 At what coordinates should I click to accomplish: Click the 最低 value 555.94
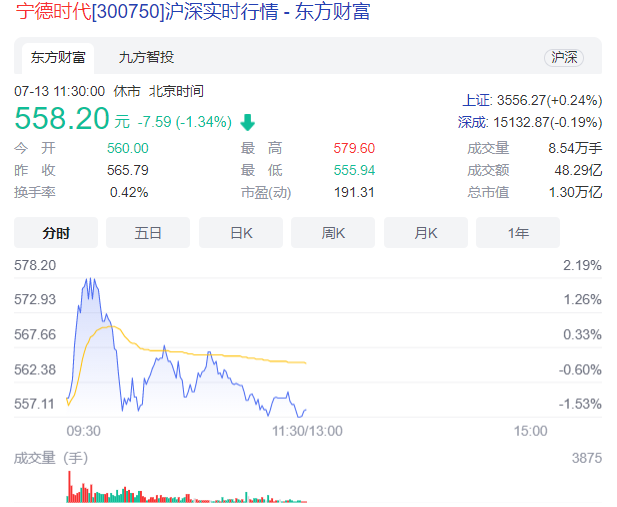[x=354, y=170]
